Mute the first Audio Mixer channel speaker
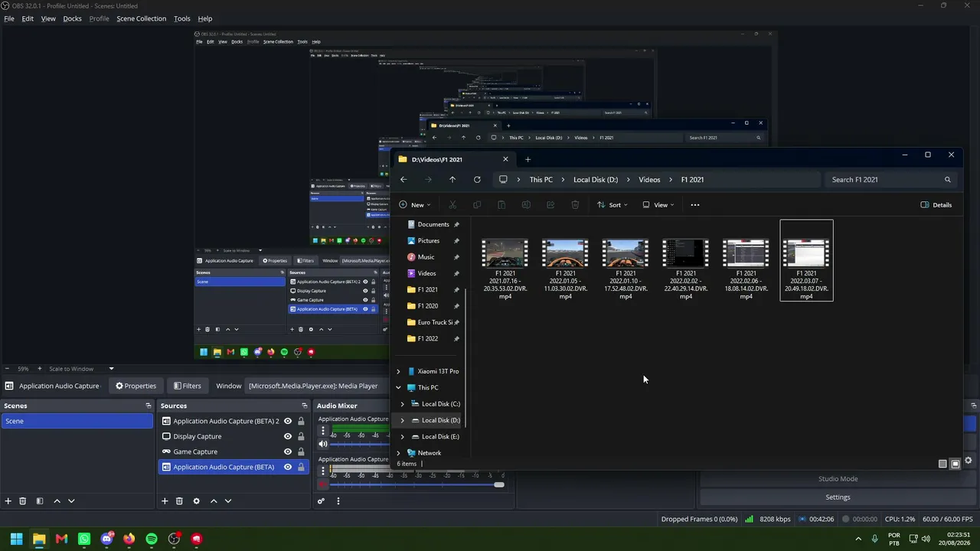Image resolution: width=980 pixels, height=551 pixels. [x=323, y=444]
